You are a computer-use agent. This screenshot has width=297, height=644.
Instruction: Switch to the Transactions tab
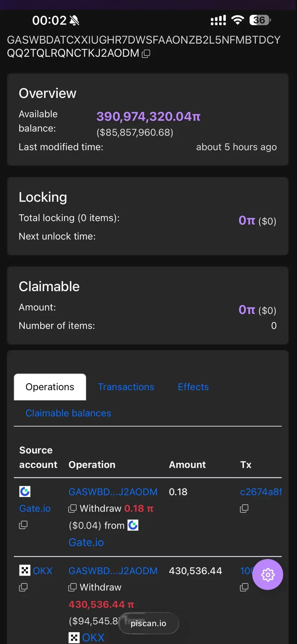click(126, 387)
